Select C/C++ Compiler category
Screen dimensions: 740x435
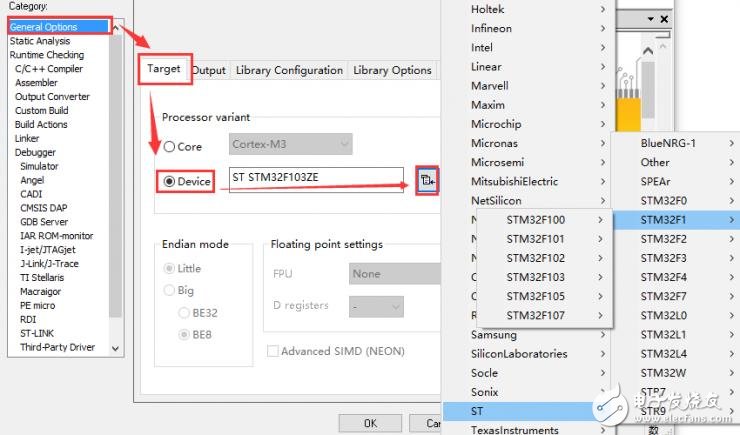point(49,69)
